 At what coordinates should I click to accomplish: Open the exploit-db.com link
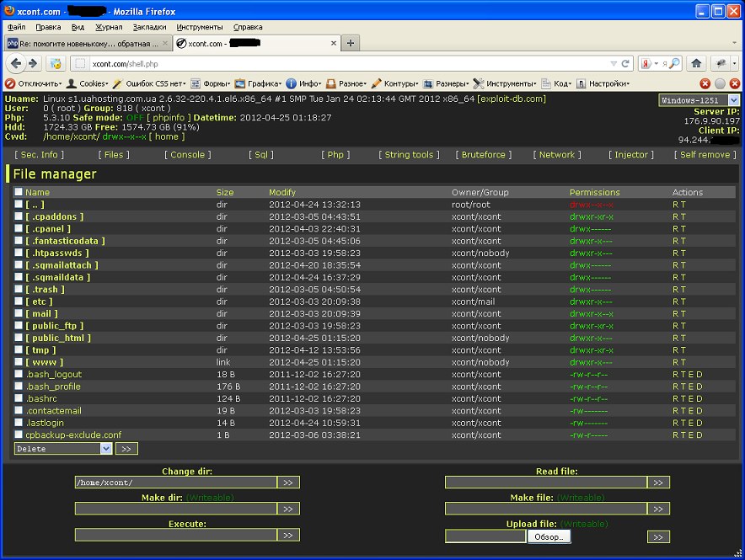[512, 99]
